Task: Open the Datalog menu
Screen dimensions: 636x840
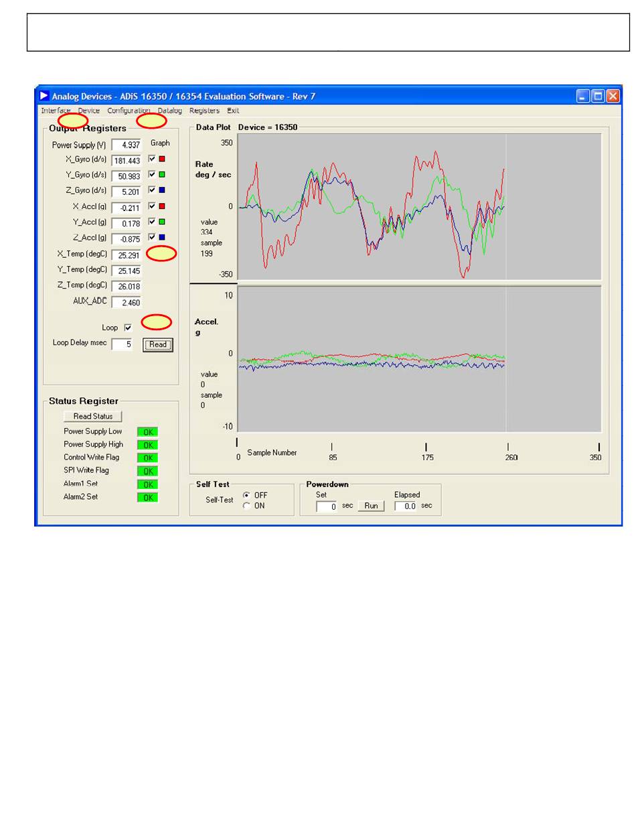Action: (170, 111)
